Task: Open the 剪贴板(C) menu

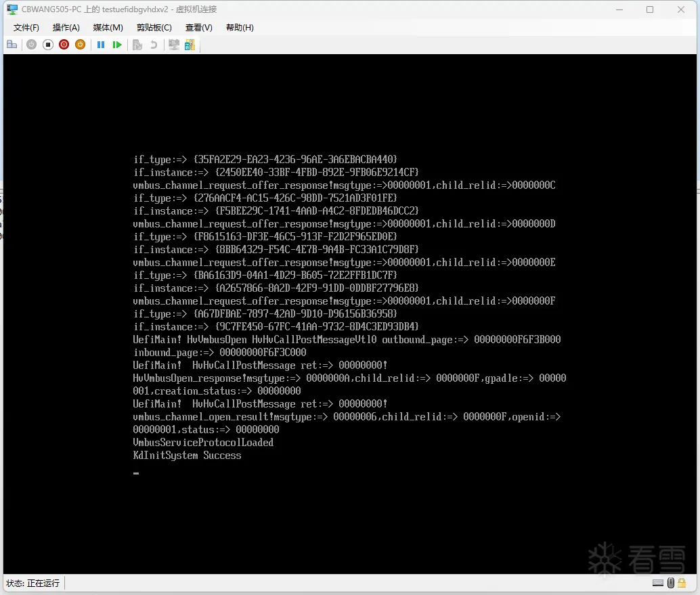Action: [x=154, y=28]
